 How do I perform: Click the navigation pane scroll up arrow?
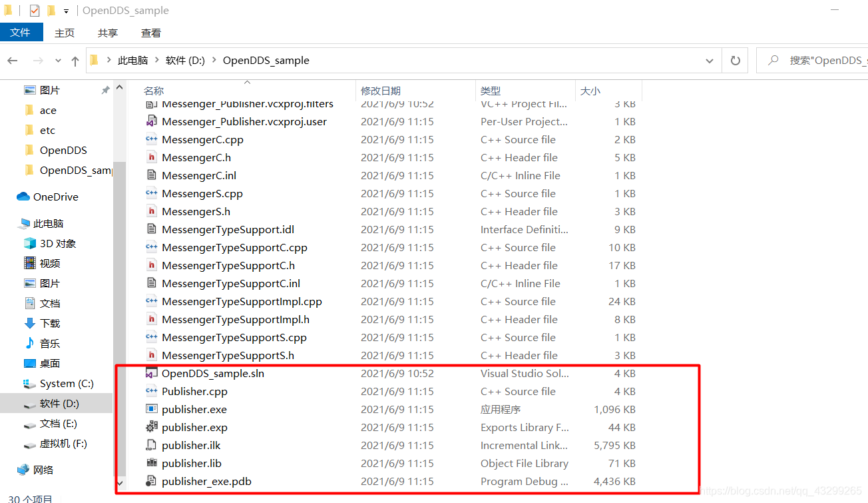[120, 87]
